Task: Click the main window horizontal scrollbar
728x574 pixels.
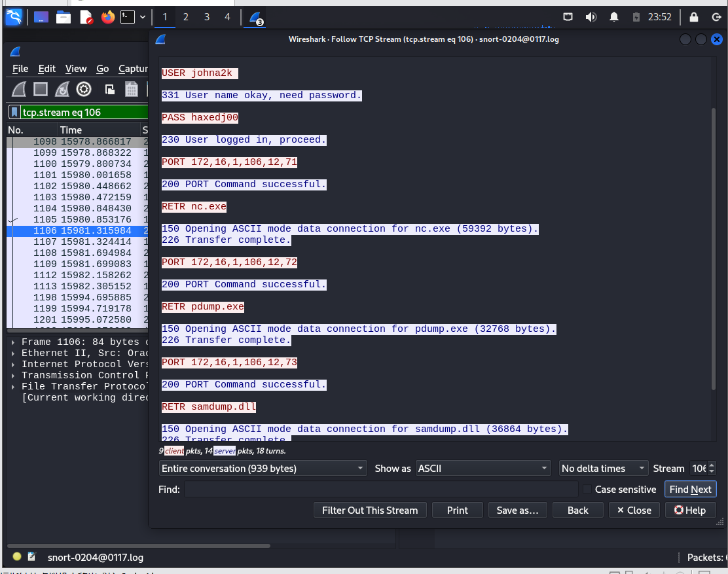Action: 139,546
